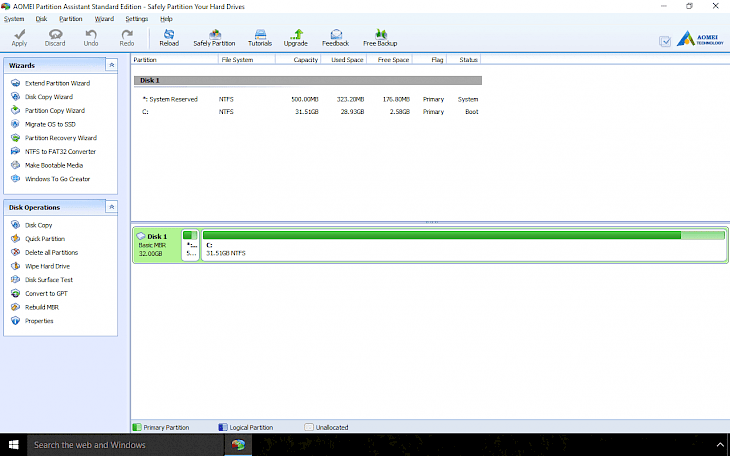The width and height of the screenshot is (730, 456).
Task: Open Migrate OS to SSD
Action: pos(50,124)
